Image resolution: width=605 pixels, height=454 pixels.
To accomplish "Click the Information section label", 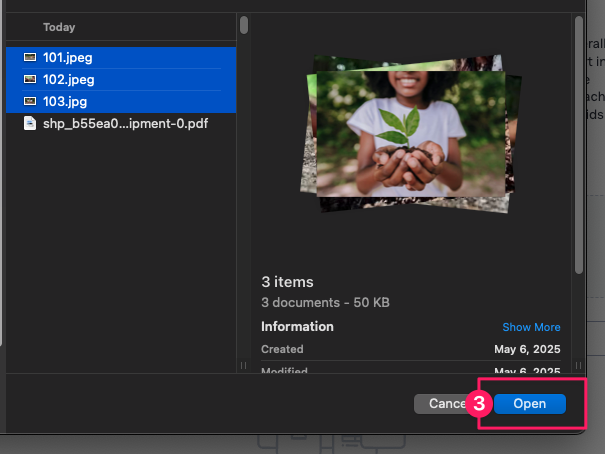I will tap(297, 326).
